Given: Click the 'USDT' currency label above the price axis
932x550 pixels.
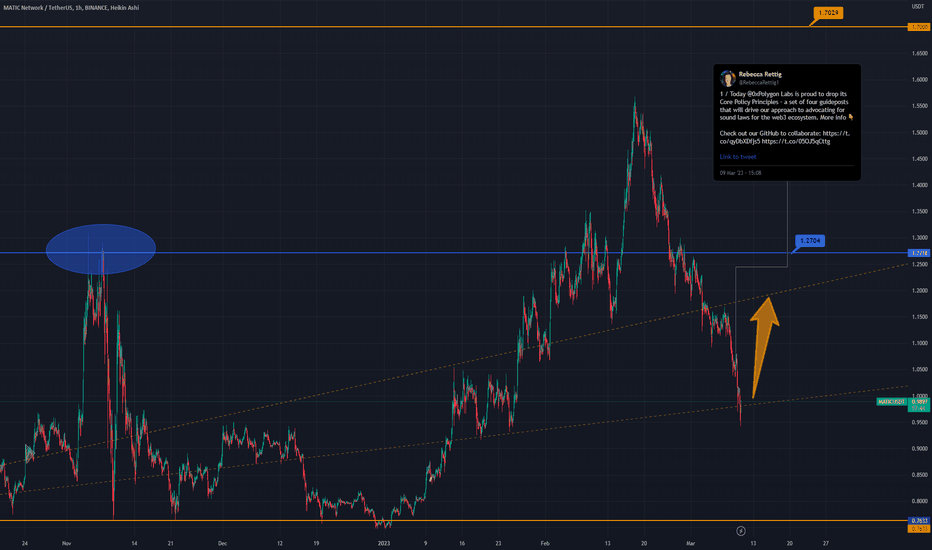Looking at the screenshot, I should point(918,7).
